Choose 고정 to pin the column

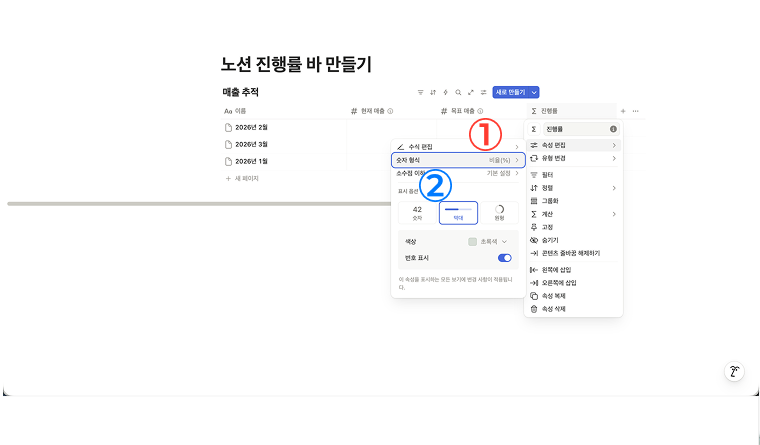(573, 227)
